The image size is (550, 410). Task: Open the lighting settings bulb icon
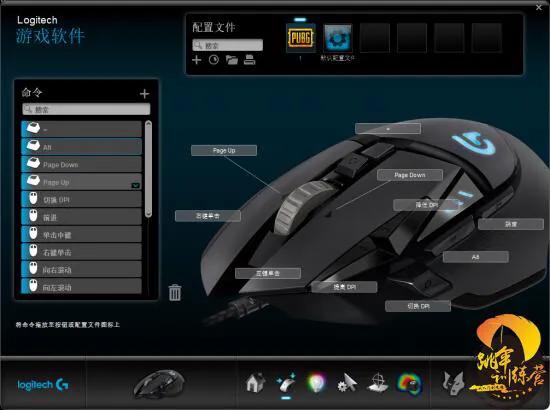pyautogui.click(x=316, y=383)
